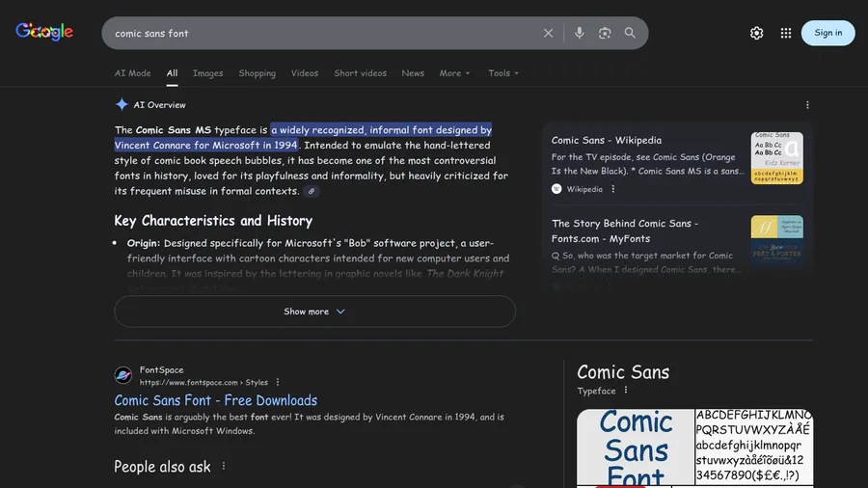Click the source link chip icon
The width and height of the screenshot is (868, 488).
tap(312, 191)
